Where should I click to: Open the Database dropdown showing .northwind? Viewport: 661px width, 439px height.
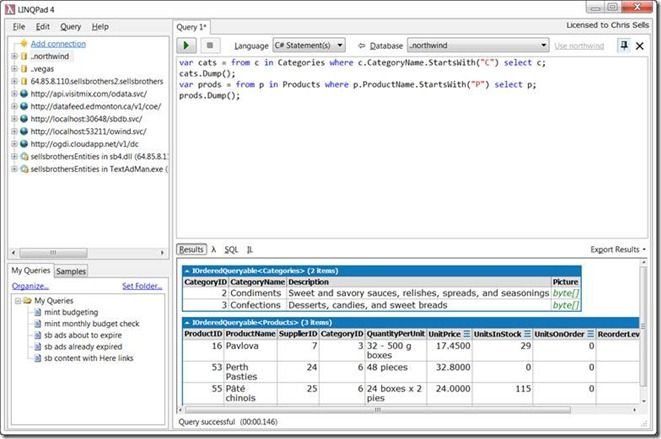(x=478, y=45)
